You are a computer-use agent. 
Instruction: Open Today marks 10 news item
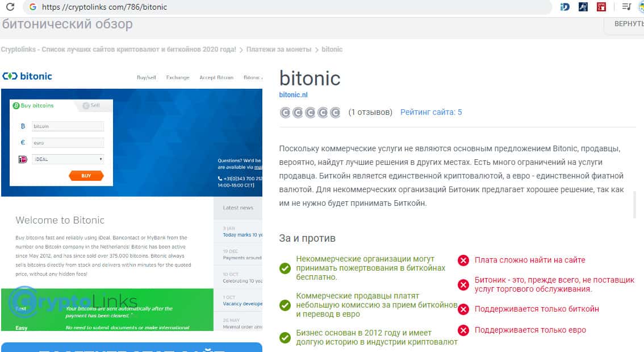click(242, 235)
